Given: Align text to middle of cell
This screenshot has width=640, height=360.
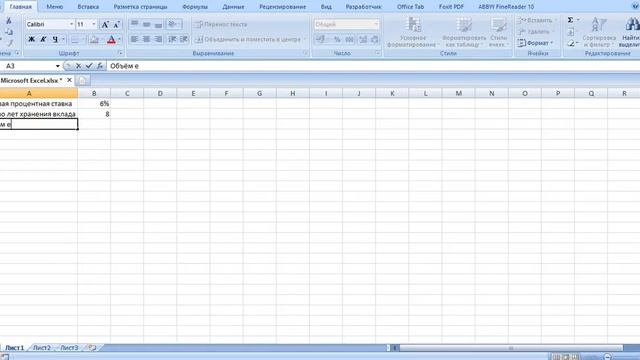Looking at the screenshot, I should 147,24.
